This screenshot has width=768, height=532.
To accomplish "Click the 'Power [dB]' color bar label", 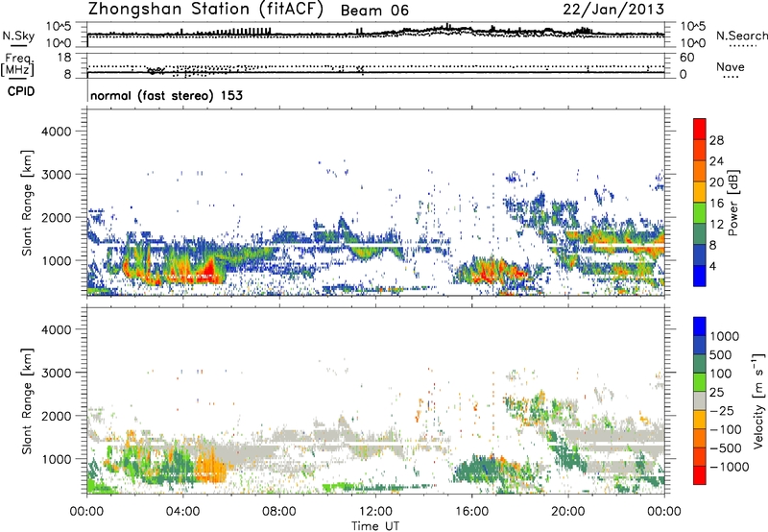I will [733, 203].
